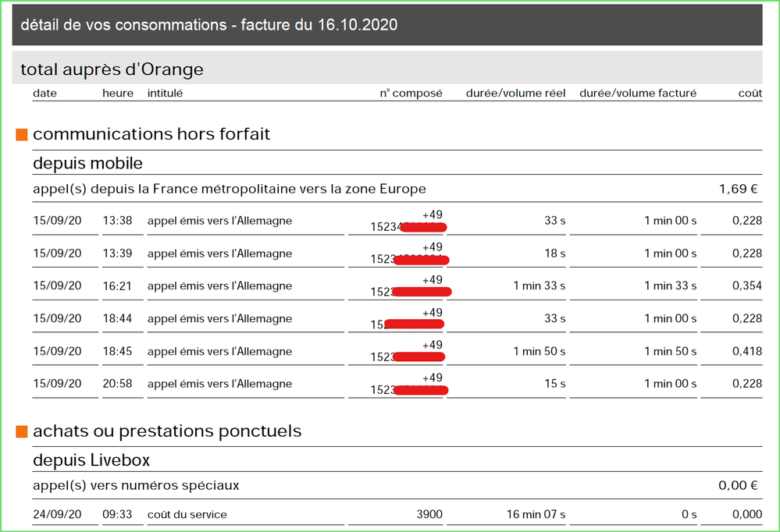Select the "depuis mobile" subsection heading

coord(87,163)
